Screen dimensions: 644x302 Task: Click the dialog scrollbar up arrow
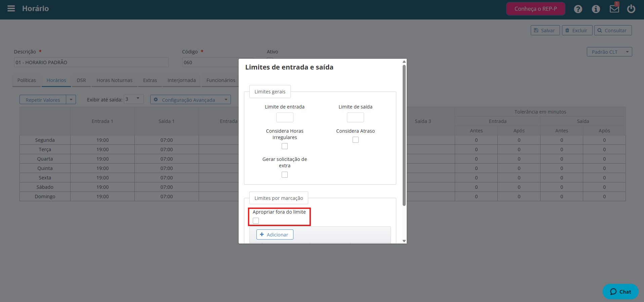tap(404, 61)
